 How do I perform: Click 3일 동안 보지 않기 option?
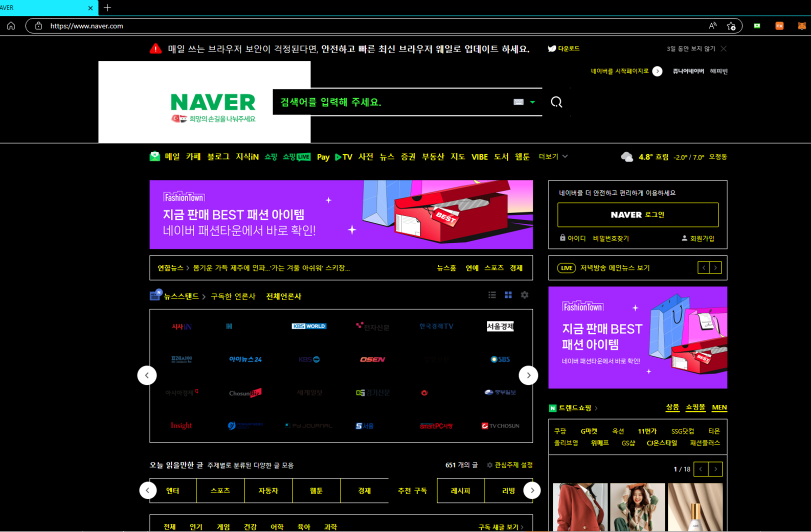pyautogui.click(x=691, y=49)
